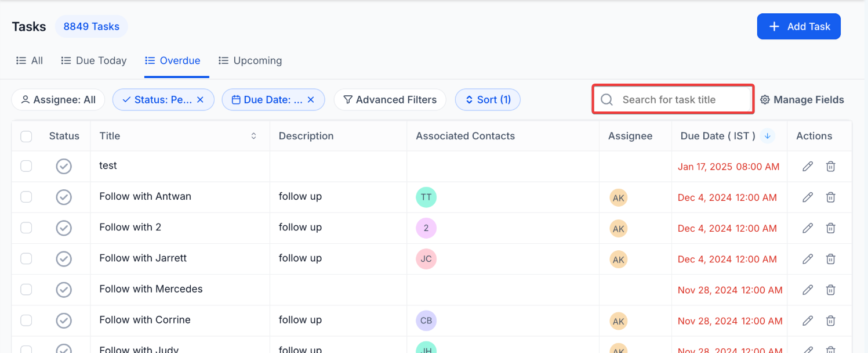Remove the Status filter with its X
Screen dimensions: 868x353
[200, 100]
